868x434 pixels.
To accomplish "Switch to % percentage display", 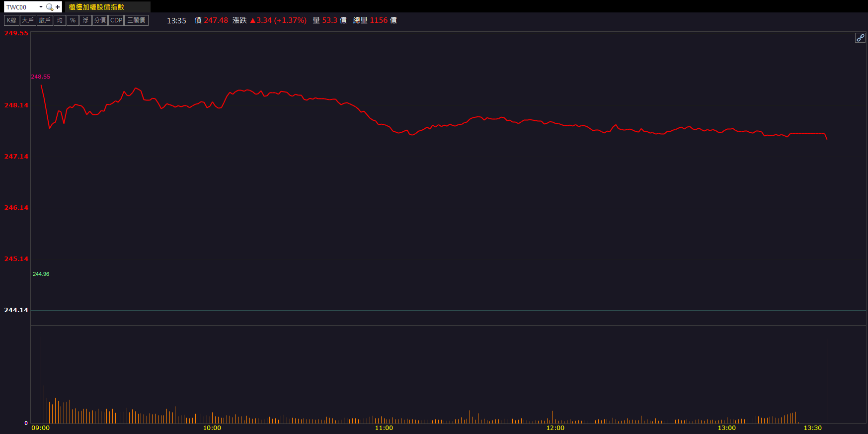I will coord(73,20).
